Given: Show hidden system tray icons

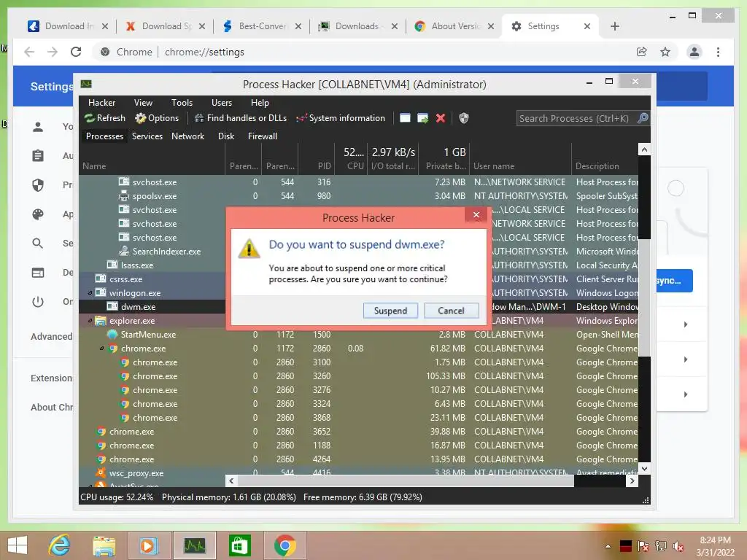Looking at the screenshot, I should (x=608, y=546).
